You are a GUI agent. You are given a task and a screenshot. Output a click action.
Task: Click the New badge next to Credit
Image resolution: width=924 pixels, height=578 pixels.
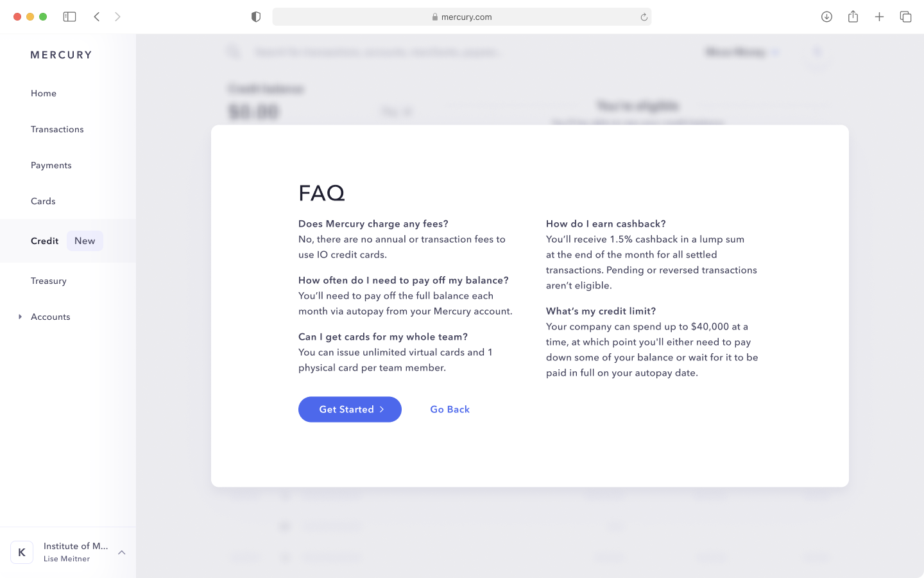[85, 241]
